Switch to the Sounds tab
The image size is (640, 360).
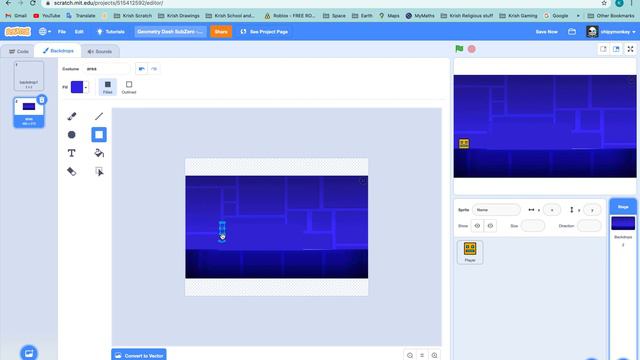pyautogui.click(x=100, y=51)
